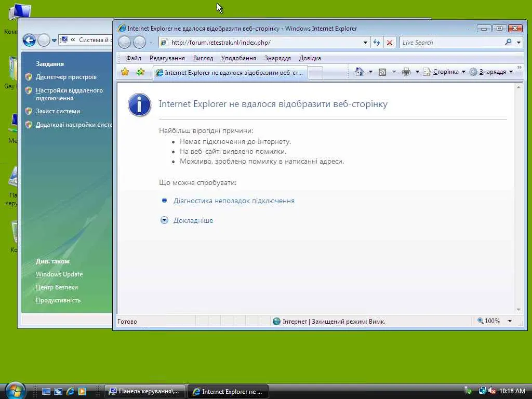Open the recent pages dropdown next to Forward
Screen dimensions: 532x399
tap(151, 43)
